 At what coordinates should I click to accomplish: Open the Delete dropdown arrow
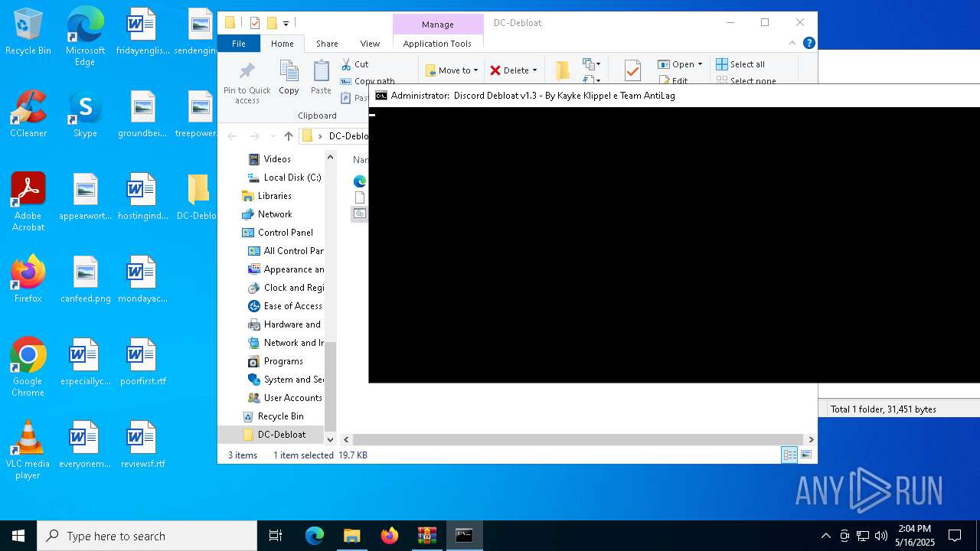click(x=534, y=70)
